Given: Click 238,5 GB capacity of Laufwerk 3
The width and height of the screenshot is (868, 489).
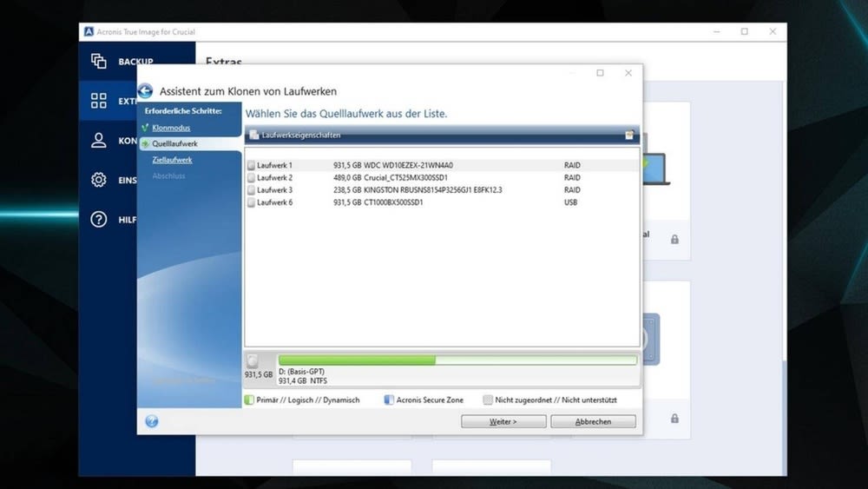Looking at the screenshot, I should coord(347,190).
